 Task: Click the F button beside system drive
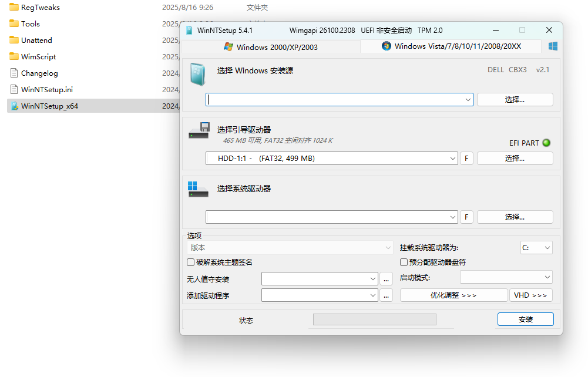coord(466,217)
